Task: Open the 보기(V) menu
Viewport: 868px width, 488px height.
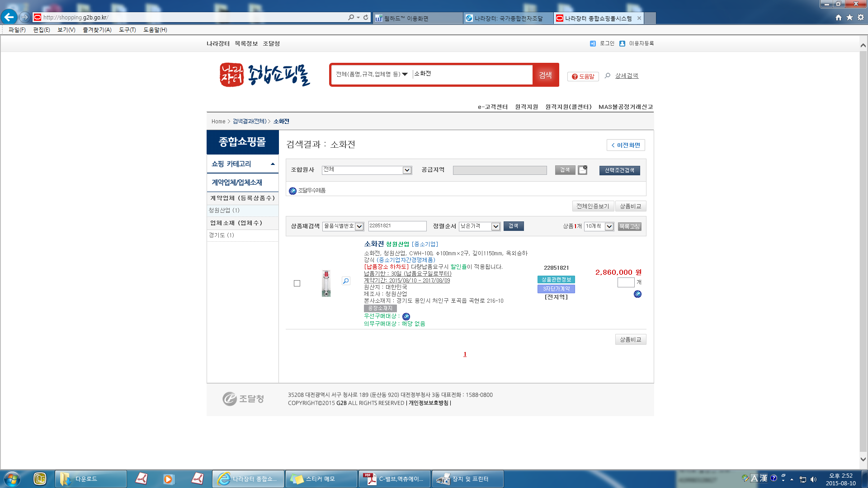Action: pyautogui.click(x=66, y=30)
